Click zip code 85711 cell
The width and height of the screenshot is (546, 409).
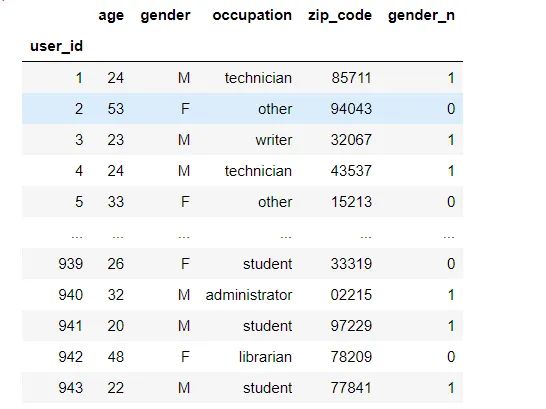[x=351, y=78]
